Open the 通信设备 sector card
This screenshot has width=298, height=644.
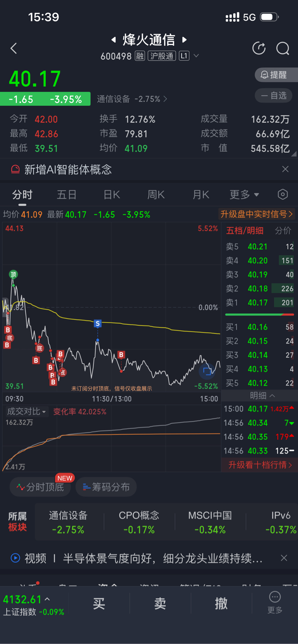68,522
